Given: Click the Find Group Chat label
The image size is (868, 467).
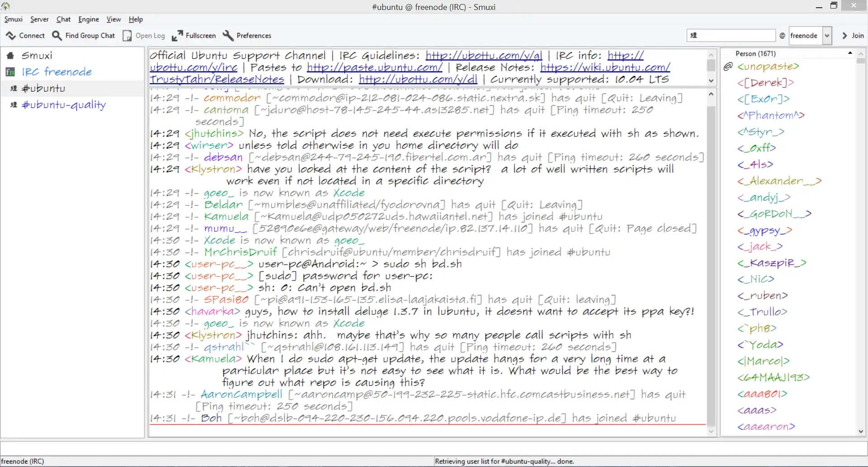Looking at the screenshot, I should pos(90,36).
